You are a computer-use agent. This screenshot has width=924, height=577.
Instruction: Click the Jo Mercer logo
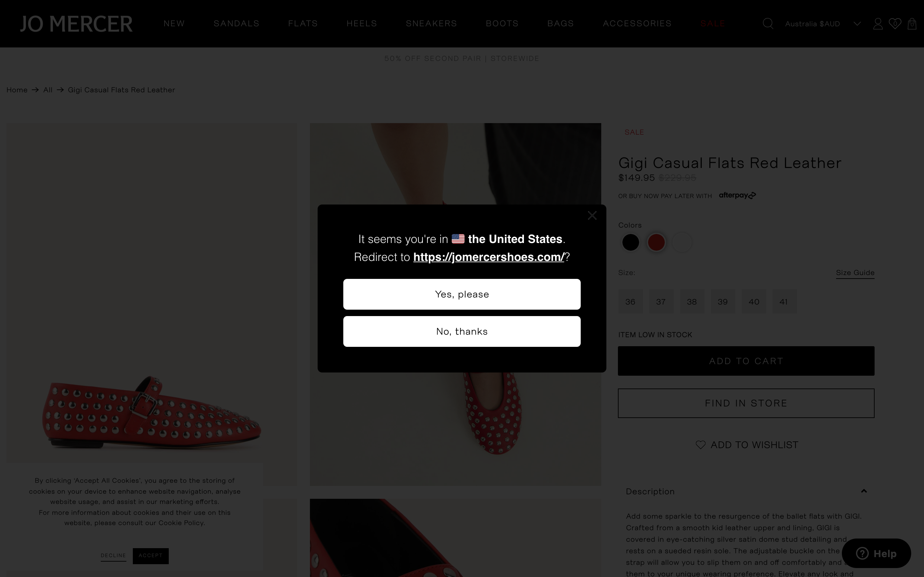click(x=76, y=24)
